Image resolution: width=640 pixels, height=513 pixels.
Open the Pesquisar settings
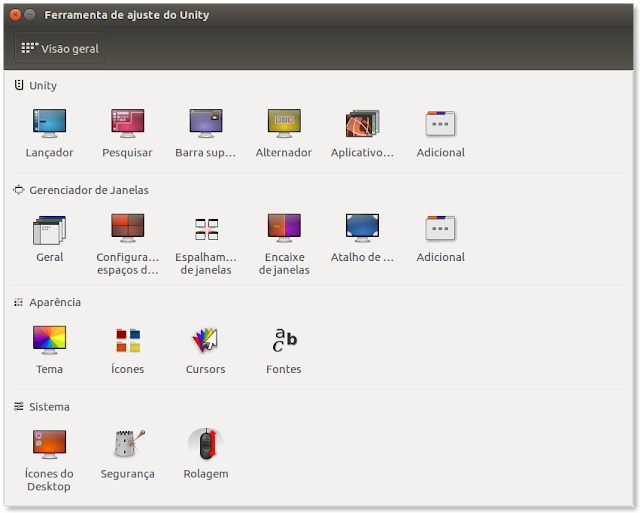127,124
